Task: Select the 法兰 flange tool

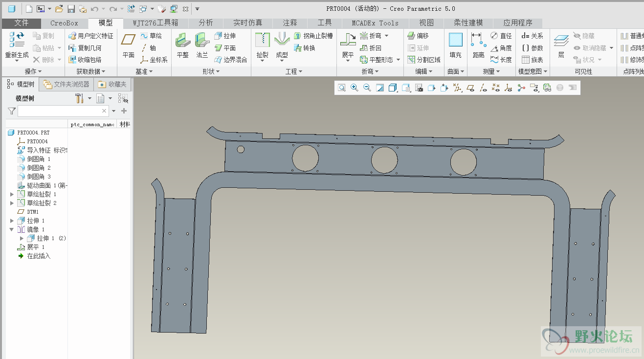Action: (202, 45)
